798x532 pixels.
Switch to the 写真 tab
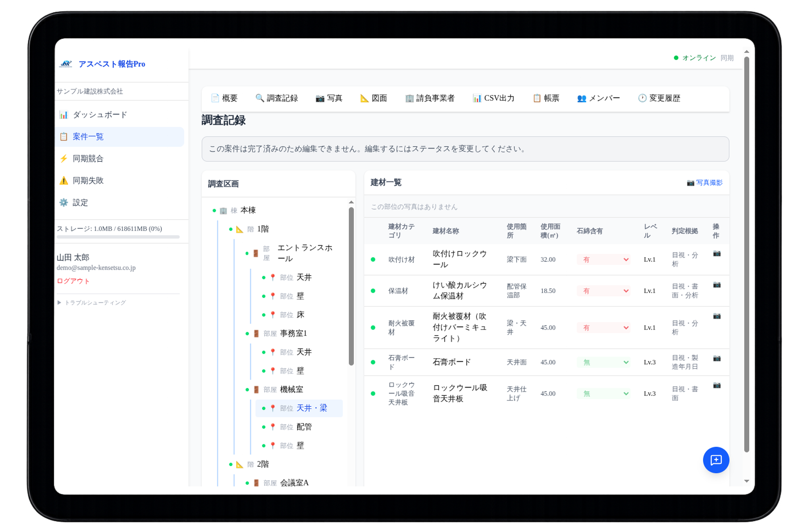(x=329, y=98)
